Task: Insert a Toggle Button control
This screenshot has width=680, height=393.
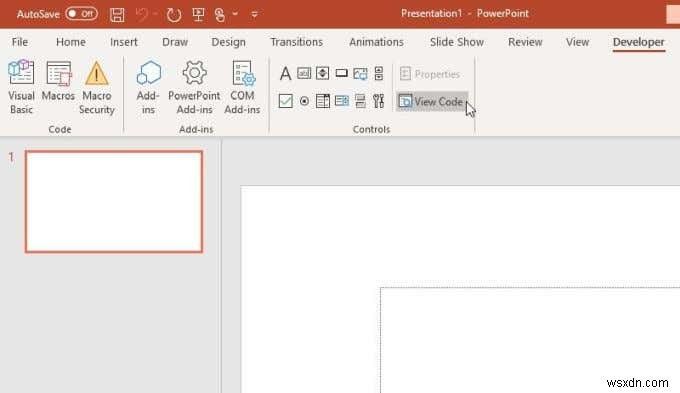Action: [x=360, y=101]
